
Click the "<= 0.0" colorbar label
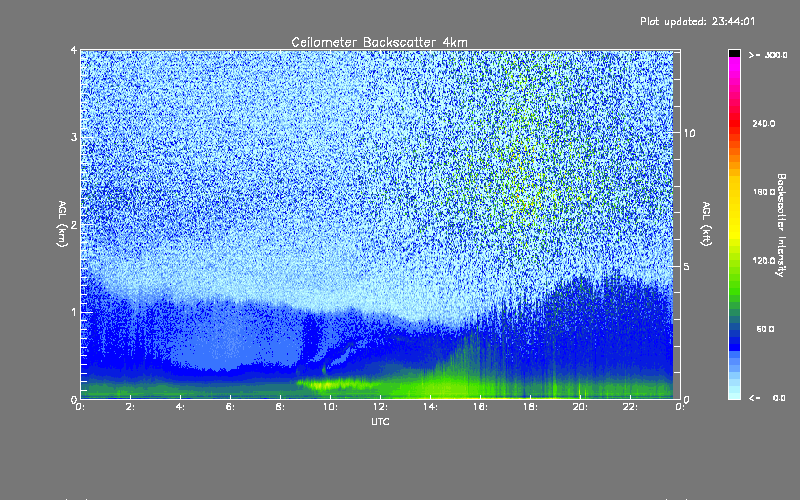coord(767,398)
